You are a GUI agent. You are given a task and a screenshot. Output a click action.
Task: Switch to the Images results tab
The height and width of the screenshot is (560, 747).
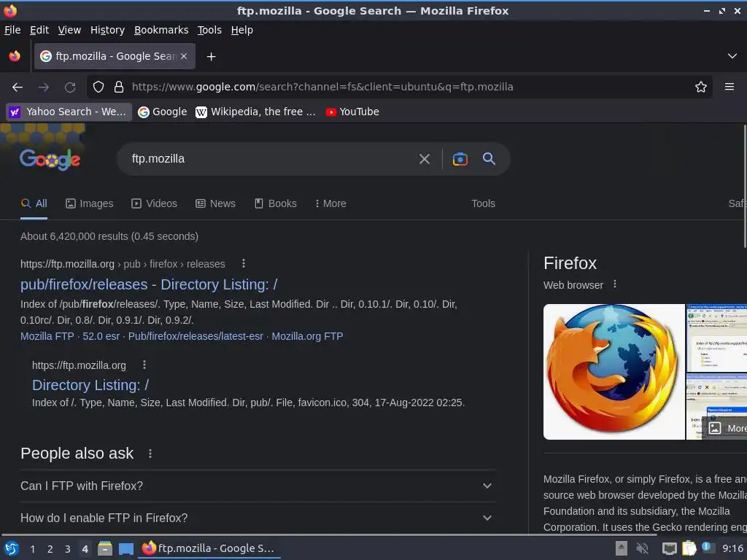click(x=90, y=203)
